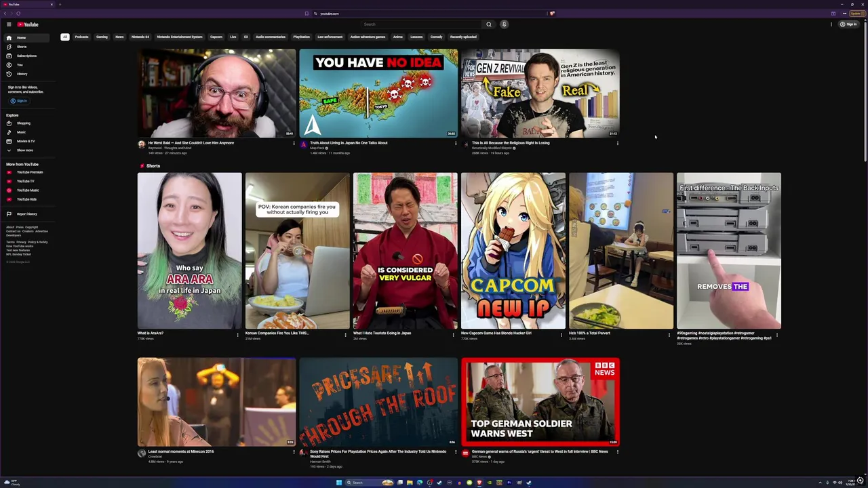Open options for Living in Japan video
This screenshot has width=868, height=488.
(x=456, y=144)
